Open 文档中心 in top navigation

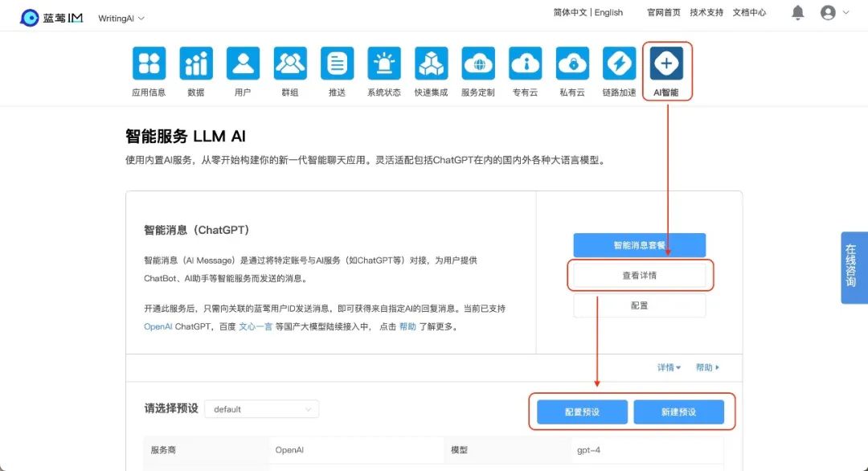[749, 12]
